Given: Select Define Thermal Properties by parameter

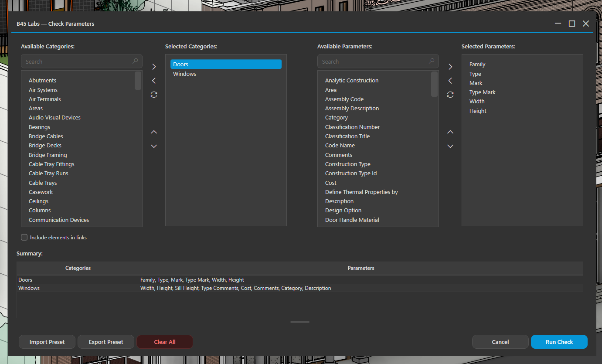Looking at the screenshot, I should [x=361, y=192].
